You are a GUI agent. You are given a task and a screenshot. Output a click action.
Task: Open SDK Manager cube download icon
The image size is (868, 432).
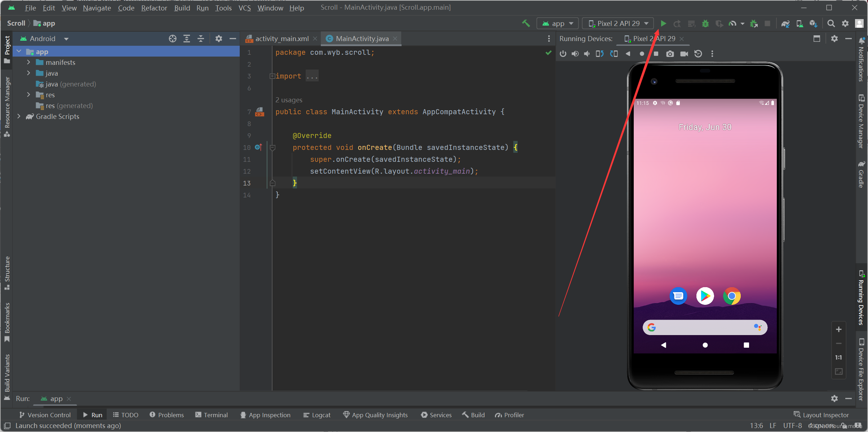813,23
